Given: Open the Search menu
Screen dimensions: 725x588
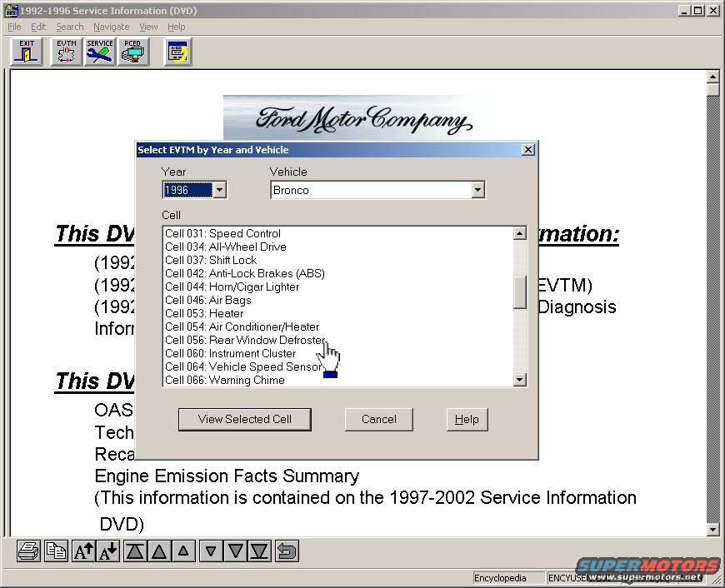Looking at the screenshot, I should pos(69,27).
